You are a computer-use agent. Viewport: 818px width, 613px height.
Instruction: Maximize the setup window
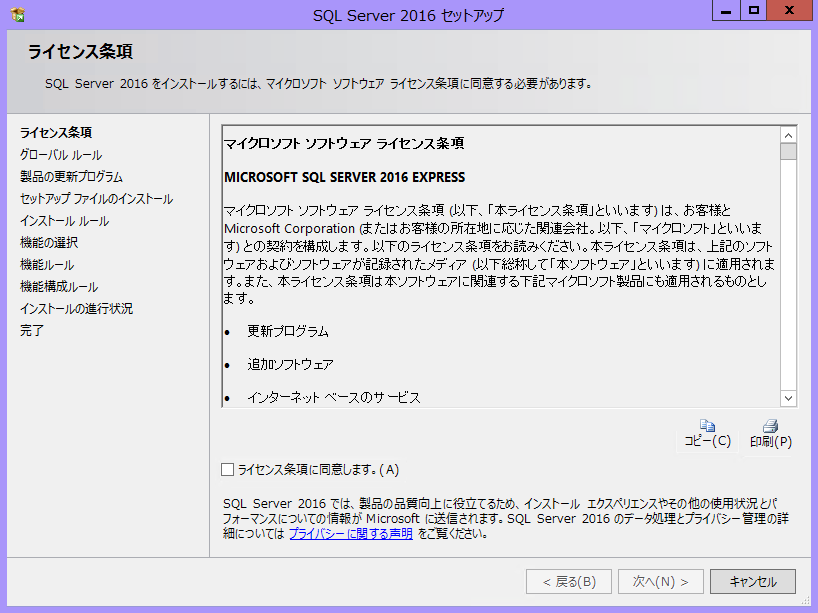pyautogui.click(x=753, y=10)
